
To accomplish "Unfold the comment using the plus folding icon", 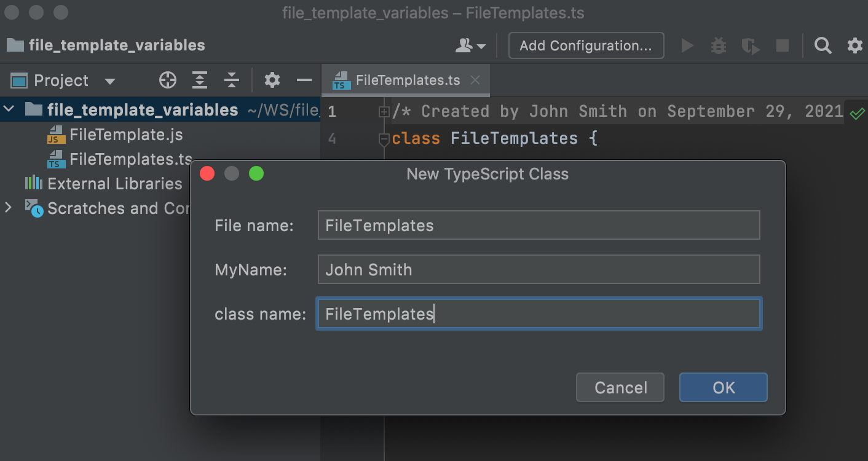I will [x=384, y=111].
